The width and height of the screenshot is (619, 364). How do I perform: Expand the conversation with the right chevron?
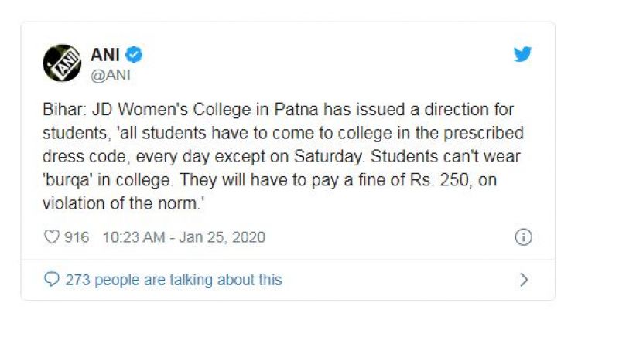click(x=524, y=280)
